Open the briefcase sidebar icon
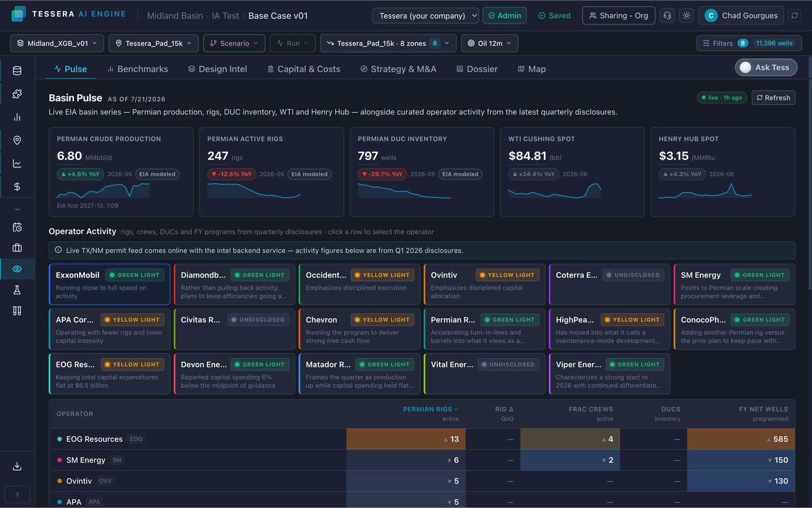Viewport: 812px width, 508px height. click(x=17, y=248)
